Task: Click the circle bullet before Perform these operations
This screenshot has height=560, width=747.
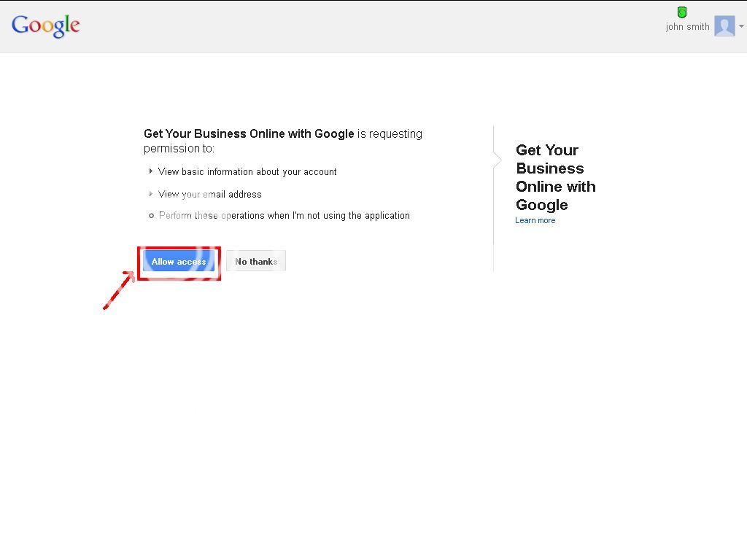Action: [152, 216]
